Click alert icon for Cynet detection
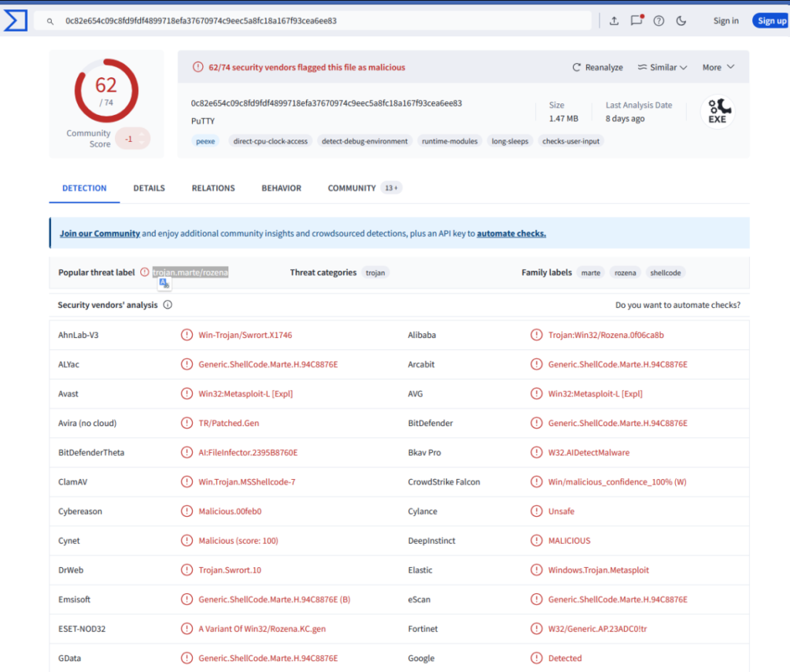This screenshot has height=672, width=790. (187, 541)
